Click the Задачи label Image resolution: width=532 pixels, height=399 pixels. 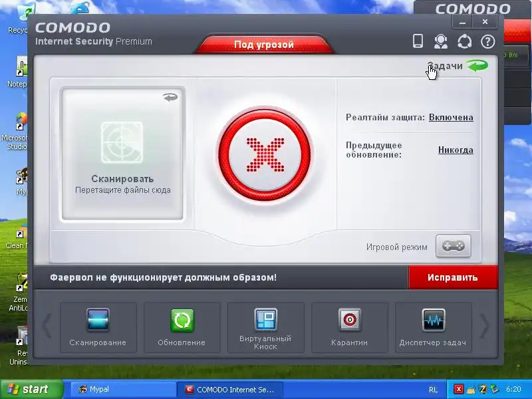tap(445, 66)
